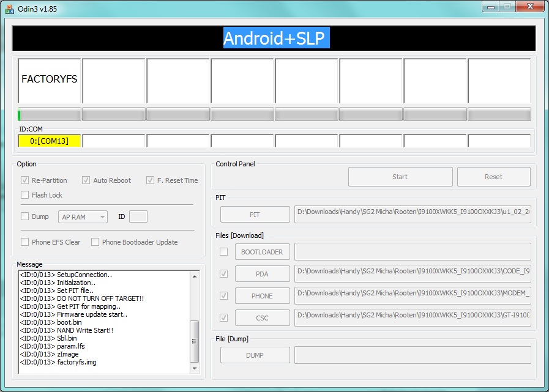
Task: Click the 'factoryfs.img' log line
Action: (x=58, y=362)
